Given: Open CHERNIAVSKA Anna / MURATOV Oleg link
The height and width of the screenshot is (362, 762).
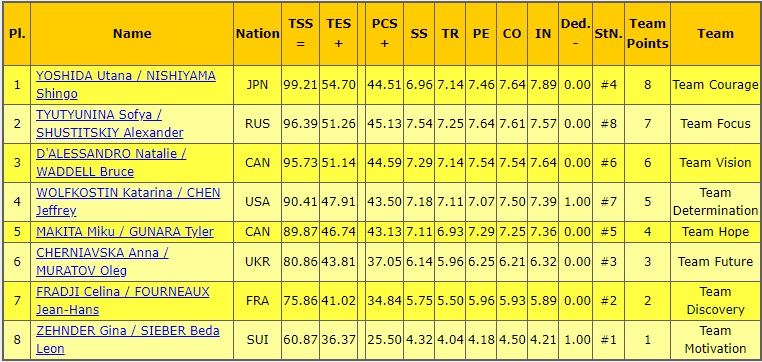Looking at the screenshot, I should pyautogui.click(x=103, y=261).
